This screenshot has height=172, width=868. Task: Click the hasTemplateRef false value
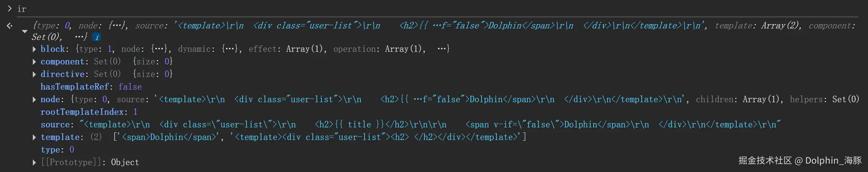[130, 87]
